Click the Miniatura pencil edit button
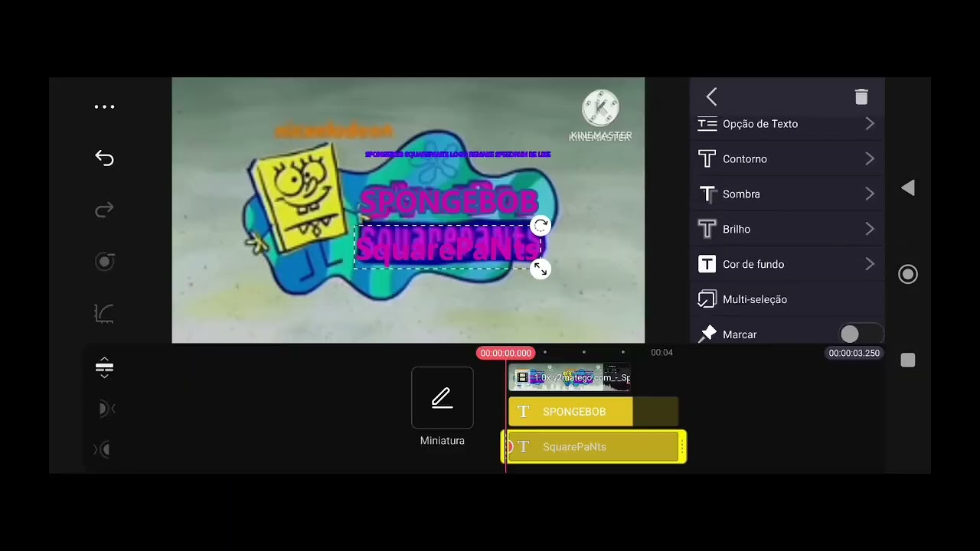This screenshot has width=980, height=551. 443,398
